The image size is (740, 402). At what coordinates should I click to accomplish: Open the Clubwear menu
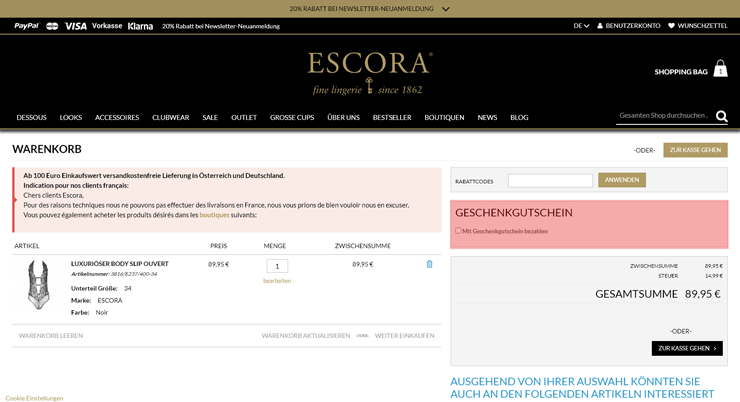click(x=170, y=117)
